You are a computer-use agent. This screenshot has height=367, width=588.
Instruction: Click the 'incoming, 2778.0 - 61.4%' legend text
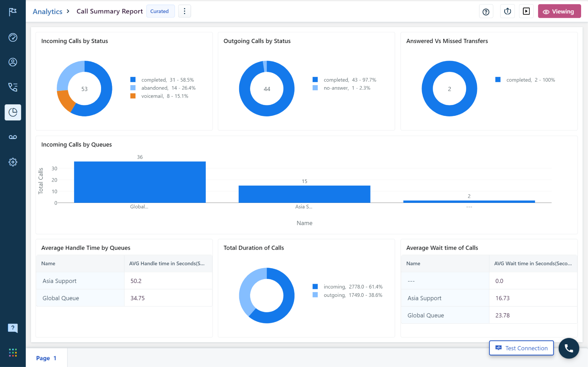click(x=353, y=287)
